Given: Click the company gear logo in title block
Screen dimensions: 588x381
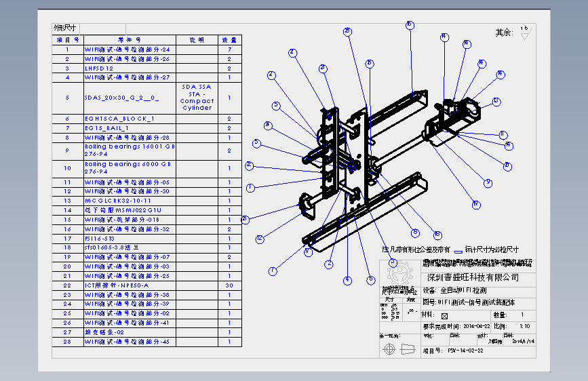Looking at the screenshot, I should [399, 275].
